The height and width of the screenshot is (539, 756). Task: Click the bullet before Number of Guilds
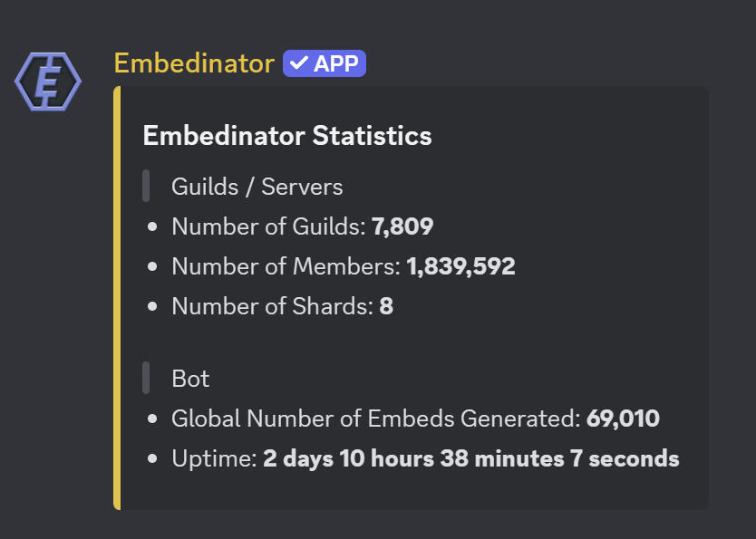(152, 226)
